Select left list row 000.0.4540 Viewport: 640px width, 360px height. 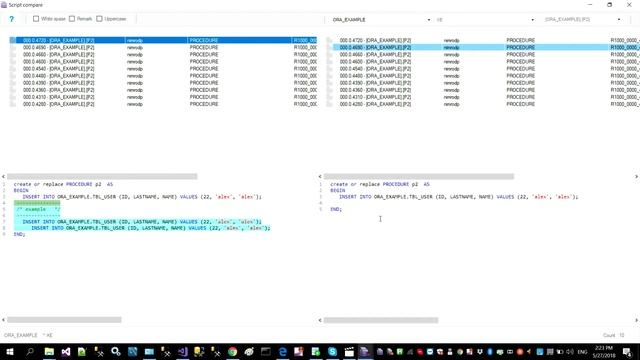tap(163, 69)
